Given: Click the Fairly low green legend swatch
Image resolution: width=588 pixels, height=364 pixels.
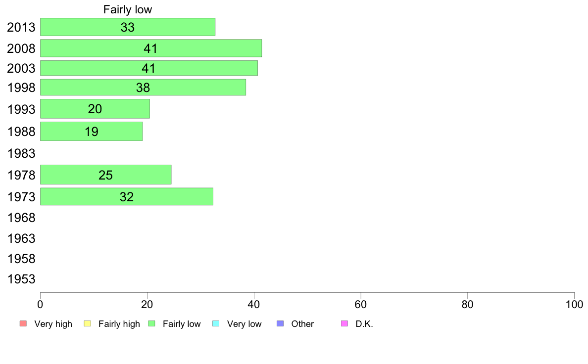Looking at the screenshot, I should pos(151,323).
